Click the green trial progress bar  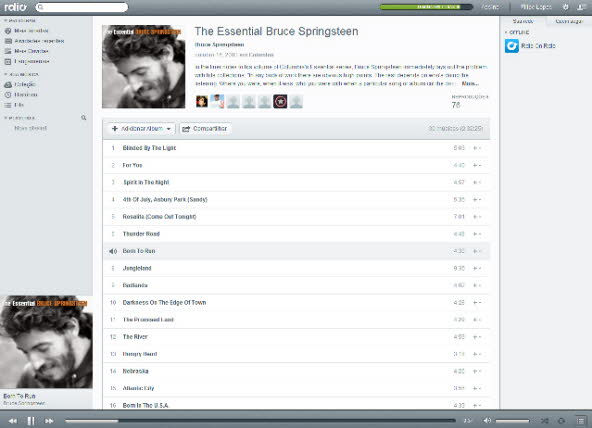tap(426, 7)
